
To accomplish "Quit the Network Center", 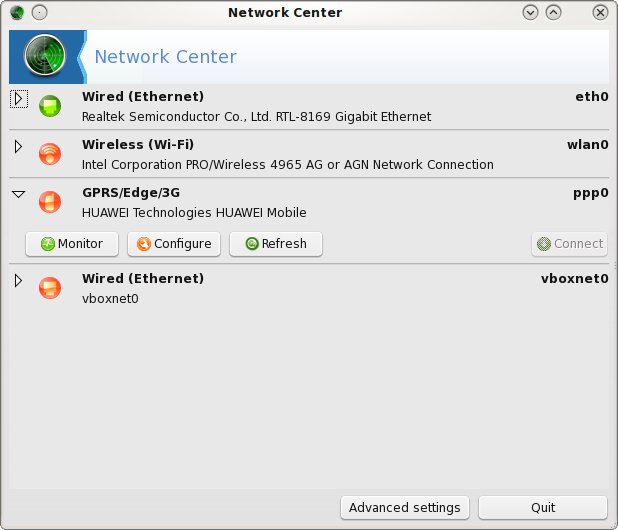I will click(x=543, y=508).
